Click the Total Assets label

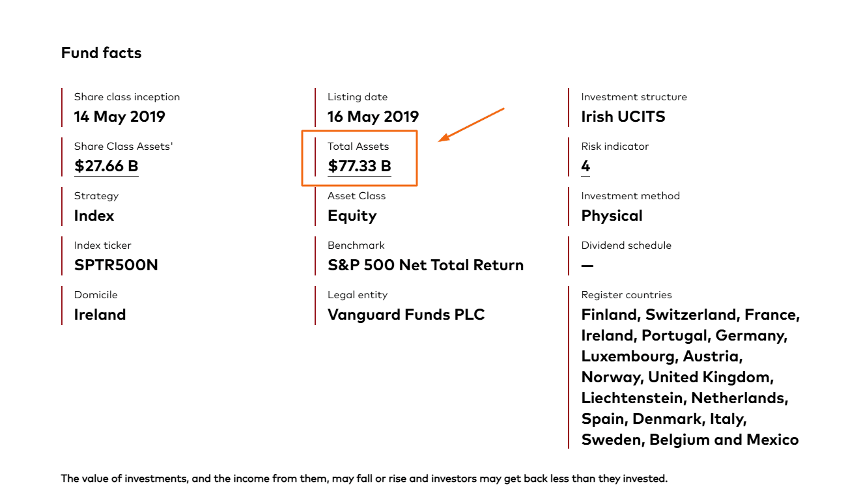click(x=358, y=147)
